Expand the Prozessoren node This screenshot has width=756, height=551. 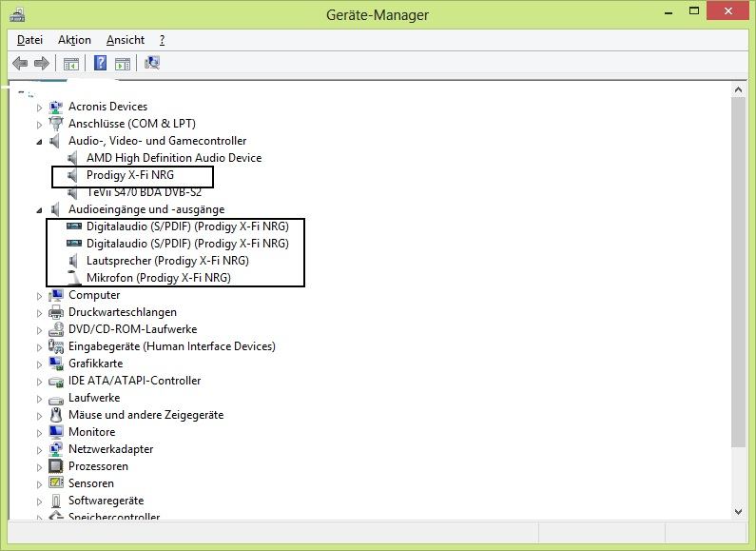point(40,467)
